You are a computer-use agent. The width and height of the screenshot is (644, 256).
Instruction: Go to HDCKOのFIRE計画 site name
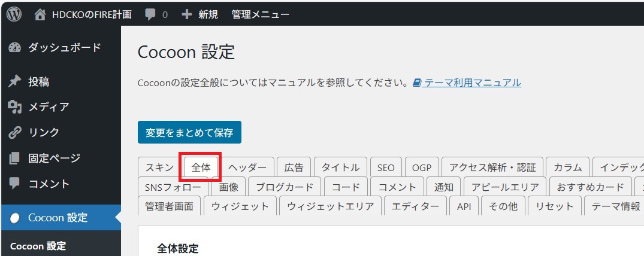click(92, 15)
